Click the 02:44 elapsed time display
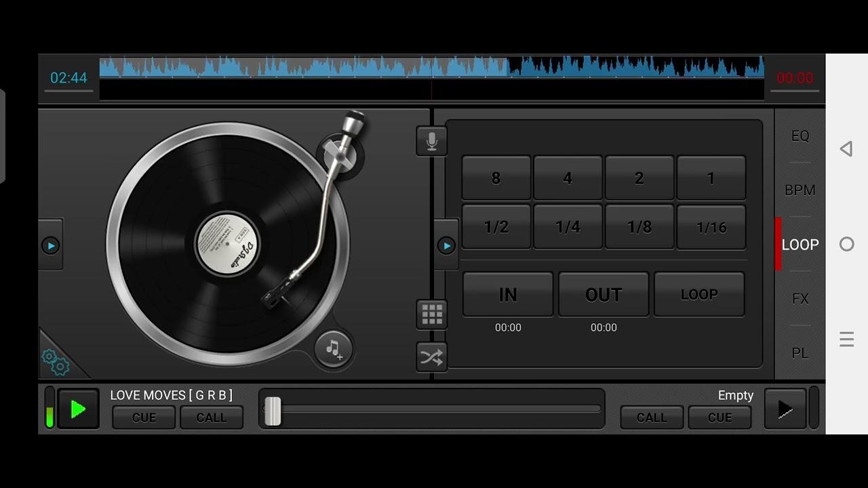868x488 pixels. tap(68, 78)
